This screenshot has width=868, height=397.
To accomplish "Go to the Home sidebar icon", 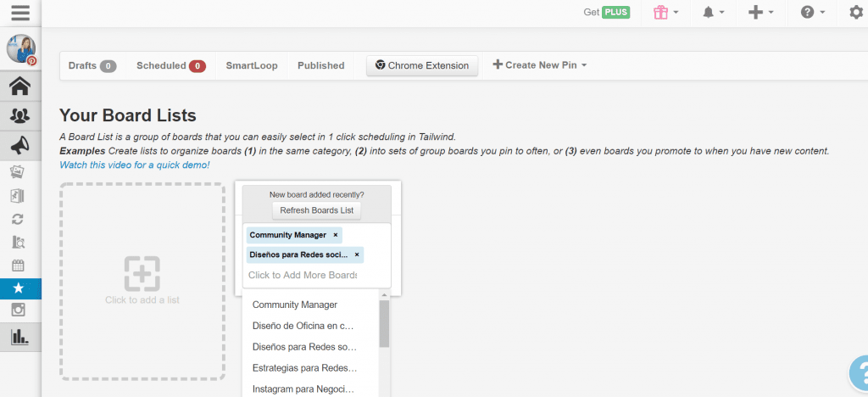I will (x=20, y=86).
